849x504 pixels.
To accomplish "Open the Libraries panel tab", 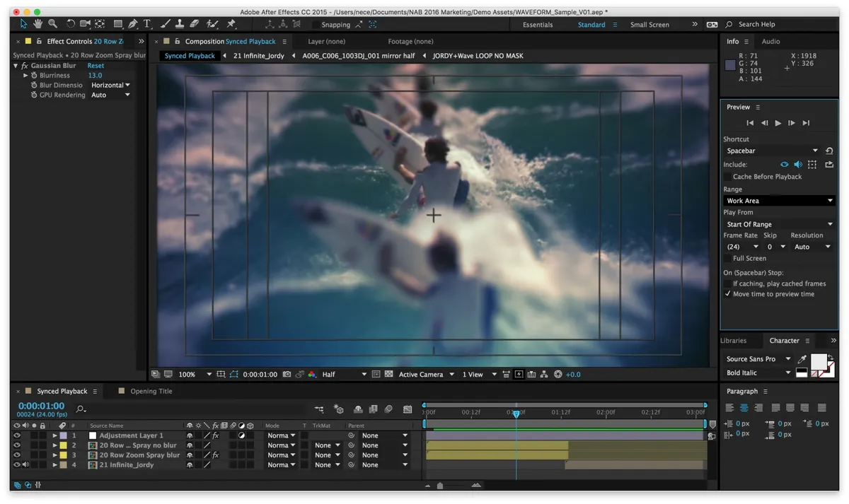I will coord(733,340).
